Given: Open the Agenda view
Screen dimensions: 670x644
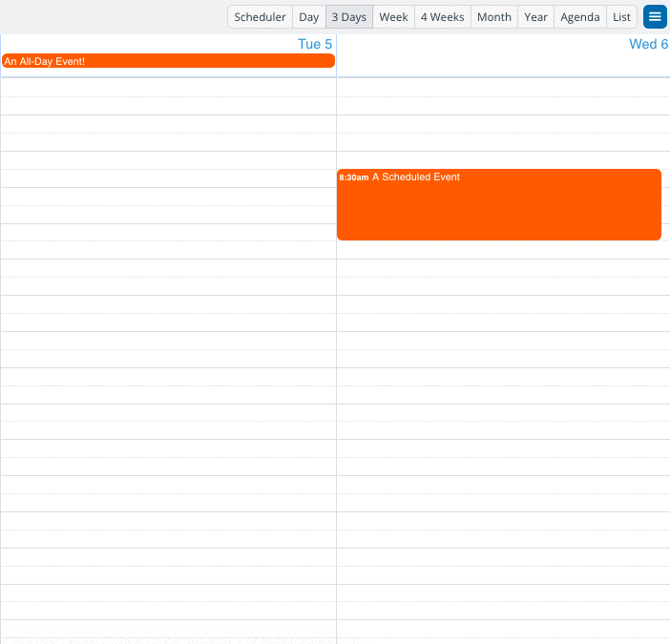Looking at the screenshot, I should [x=580, y=16].
